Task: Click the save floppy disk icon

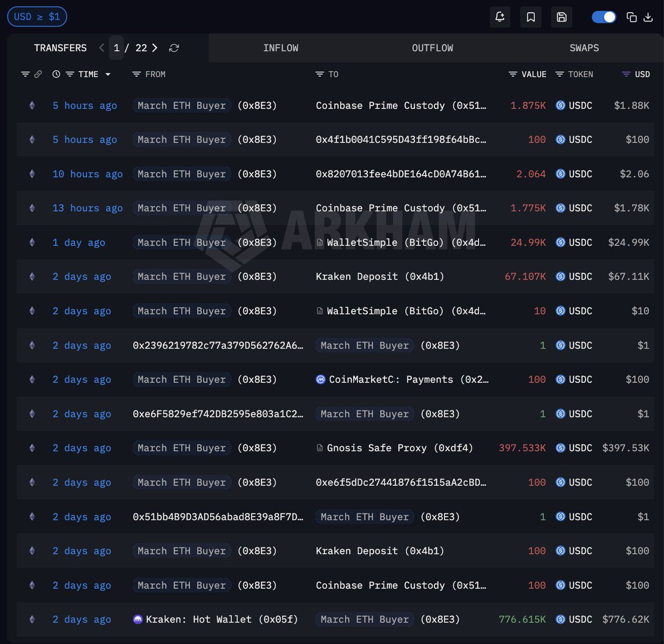Action: (562, 17)
